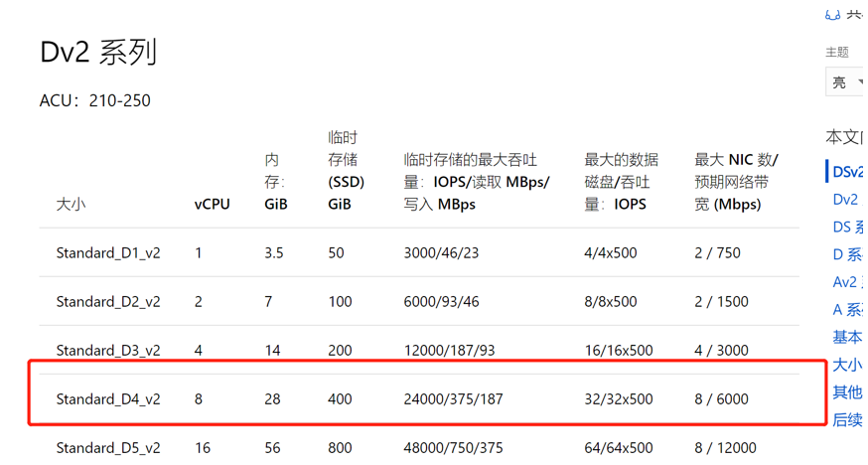868x465 pixels.
Task: Click the vCPU column header
Action: [212, 205]
